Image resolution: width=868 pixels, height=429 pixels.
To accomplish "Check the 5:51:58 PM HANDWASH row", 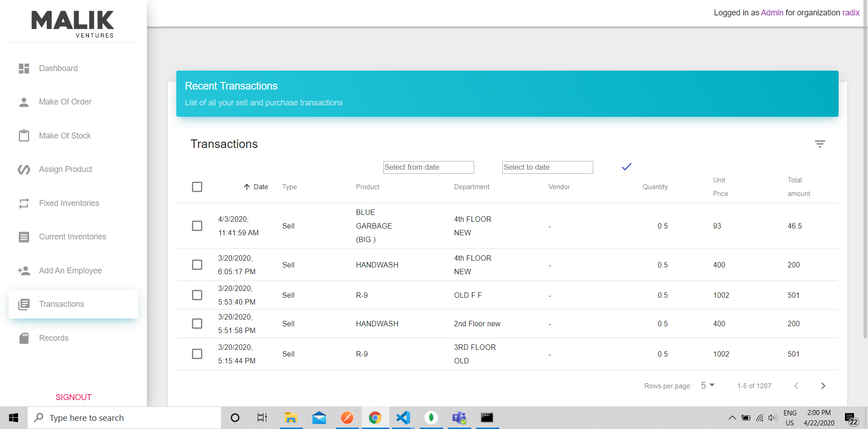I will [x=197, y=324].
